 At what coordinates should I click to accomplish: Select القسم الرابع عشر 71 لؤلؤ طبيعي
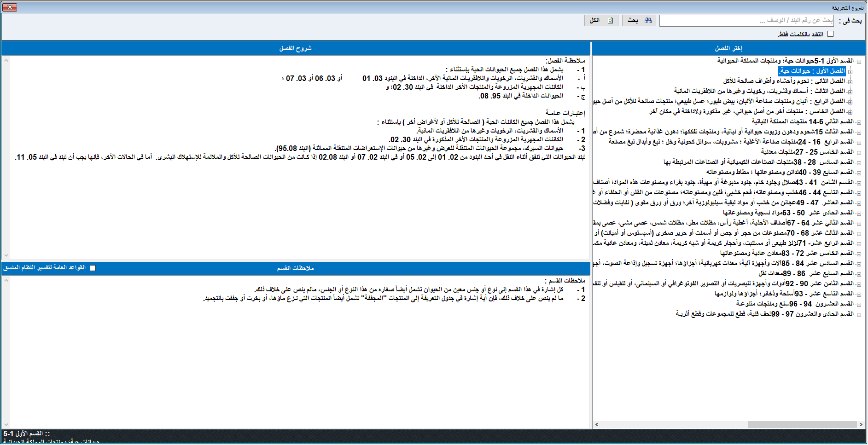tap(724, 243)
